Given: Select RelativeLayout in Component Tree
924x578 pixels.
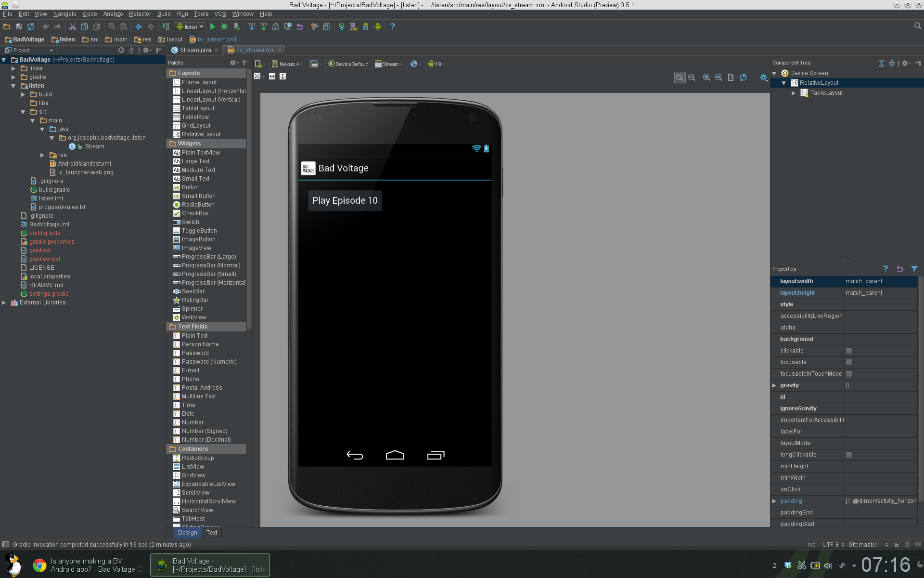Looking at the screenshot, I should click(x=819, y=83).
